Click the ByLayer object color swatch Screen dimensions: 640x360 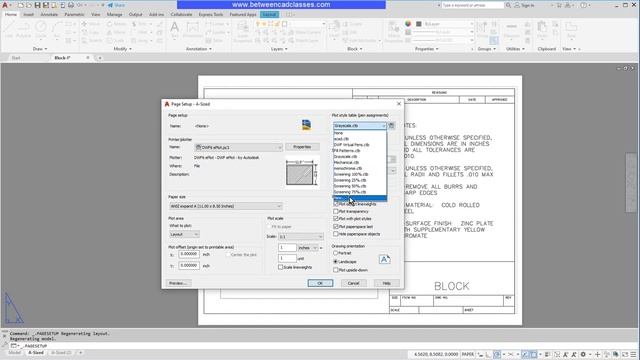[x=418, y=24]
